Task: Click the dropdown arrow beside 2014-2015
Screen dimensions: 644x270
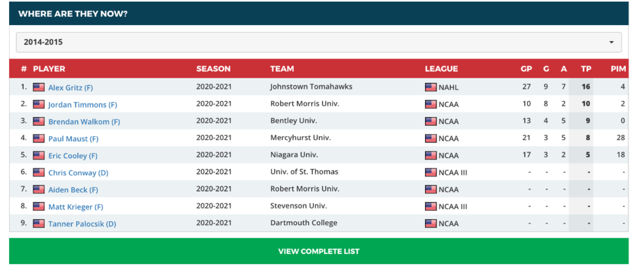Action: pyautogui.click(x=612, y=42)
